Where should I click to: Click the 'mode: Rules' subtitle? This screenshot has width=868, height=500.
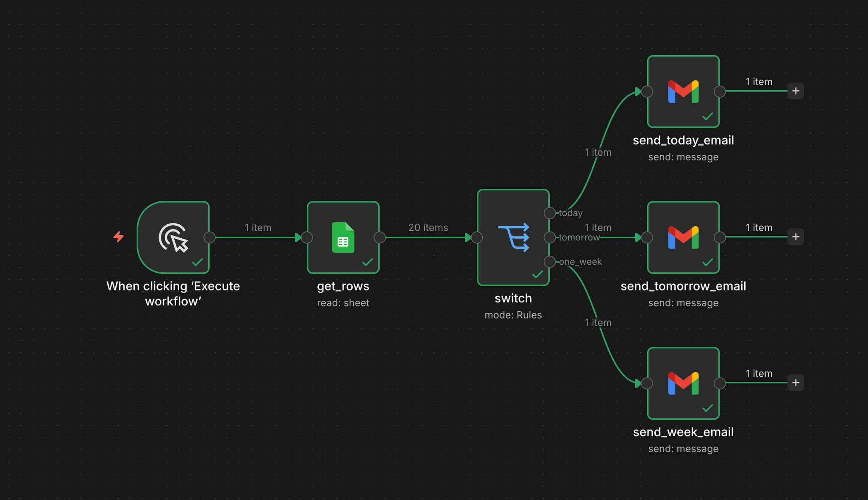[x=513, y=315]
